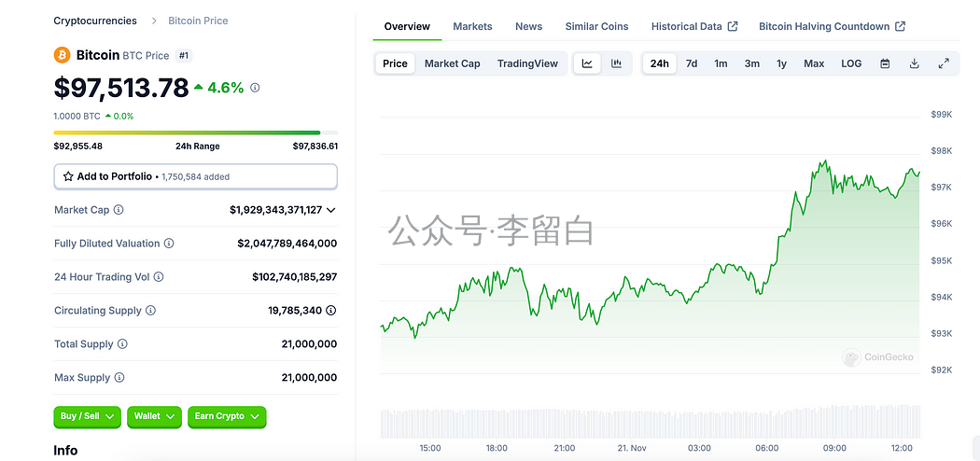Screen dimensions: 980x461
Task: Open Buy / Sell dropdown
Action: pos(87,416)
